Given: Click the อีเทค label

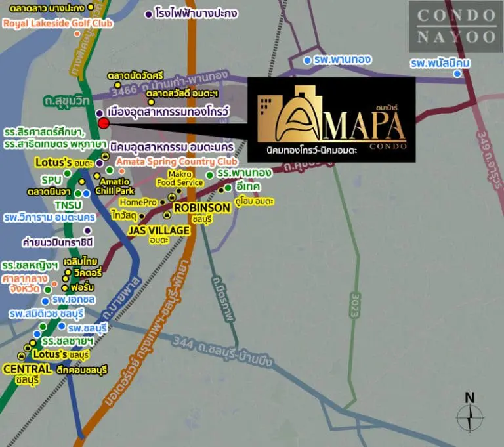Looking at the screenshot, I should click(x=248, y=186).
